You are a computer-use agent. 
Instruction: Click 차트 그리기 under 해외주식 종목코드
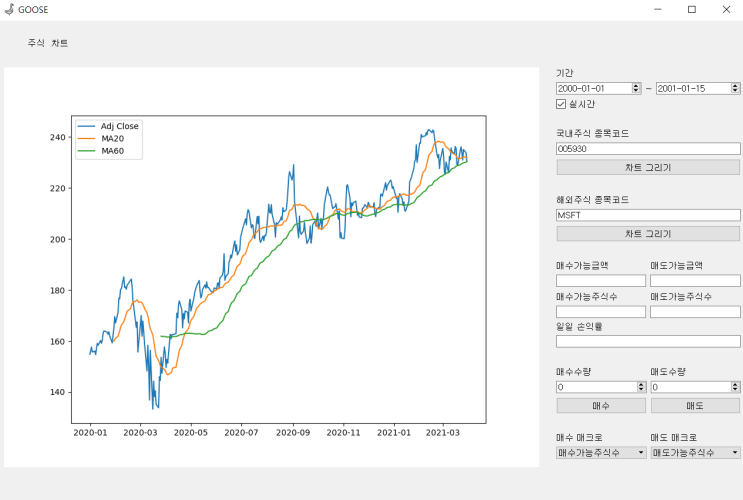tap(648, 234)
